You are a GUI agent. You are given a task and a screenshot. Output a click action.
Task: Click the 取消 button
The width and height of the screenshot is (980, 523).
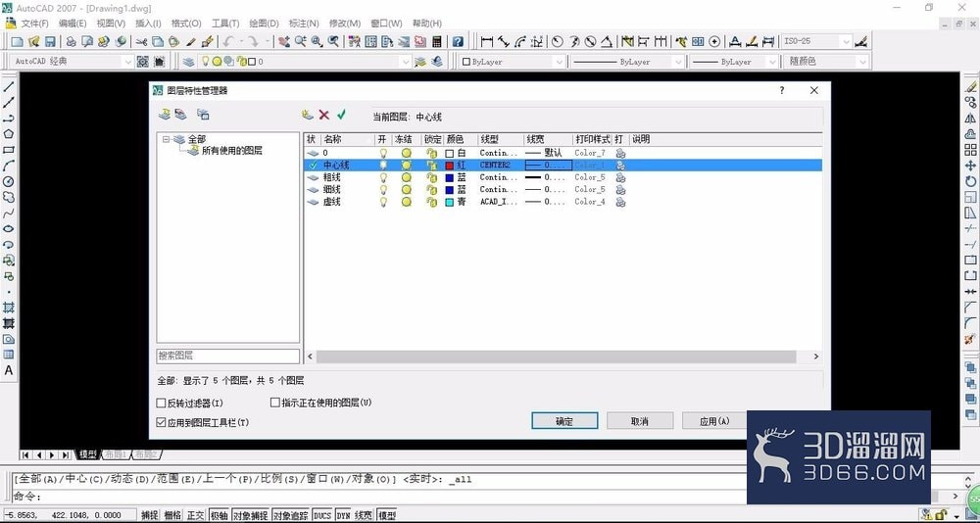click(x=639, y=421)
